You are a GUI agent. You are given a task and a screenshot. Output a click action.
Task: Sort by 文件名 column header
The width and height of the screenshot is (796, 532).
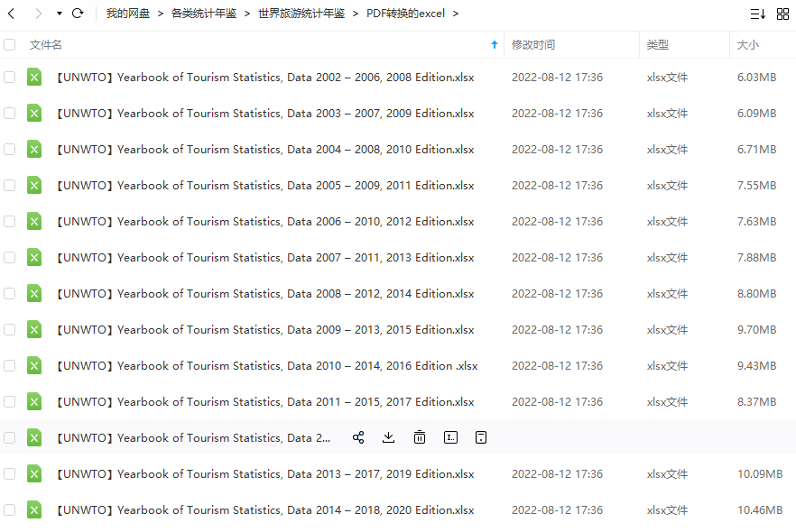coord(46,44)
